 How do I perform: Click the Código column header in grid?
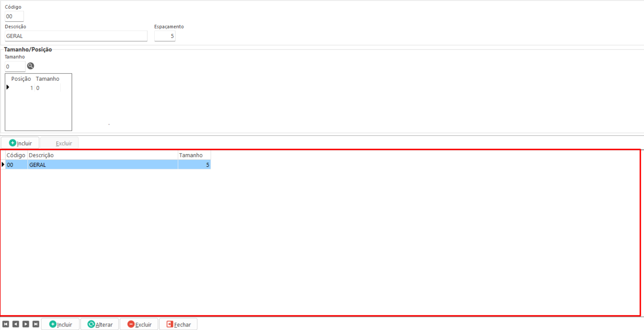pos(16,155)
